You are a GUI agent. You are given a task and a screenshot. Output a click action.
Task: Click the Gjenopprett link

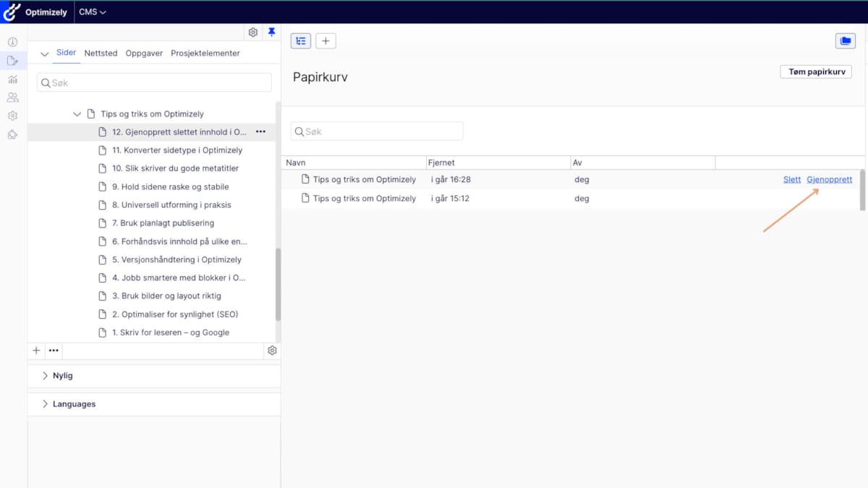[x=829, y=179]
